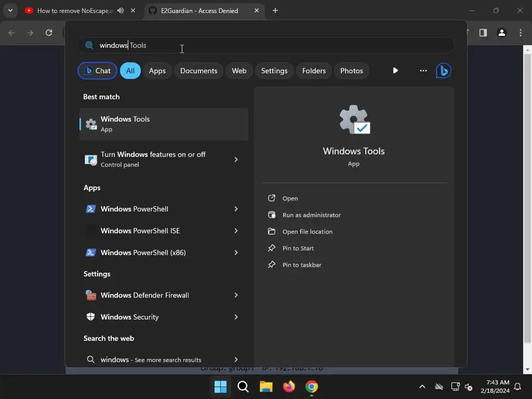The width and height of the screenshot is (532, 399).
Task: Open the three-dot options menu in search
Action: pyautogui.click(x=423, y=71)
